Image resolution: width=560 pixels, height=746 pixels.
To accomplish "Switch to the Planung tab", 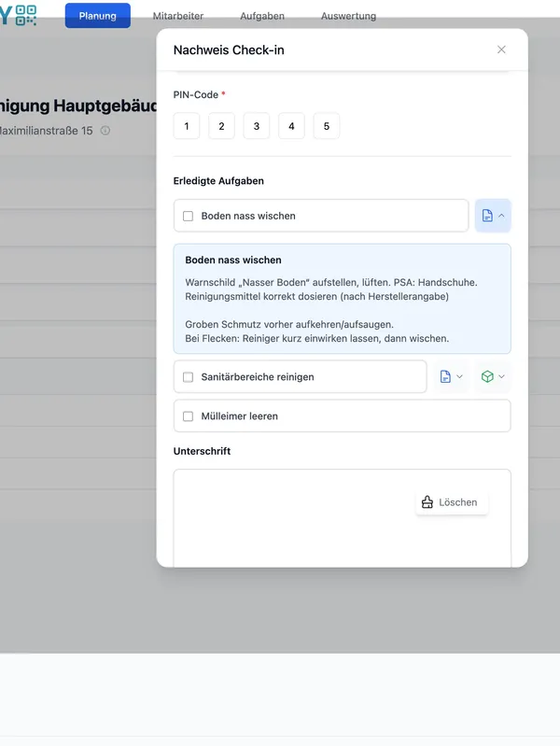I will click(98, 16).
